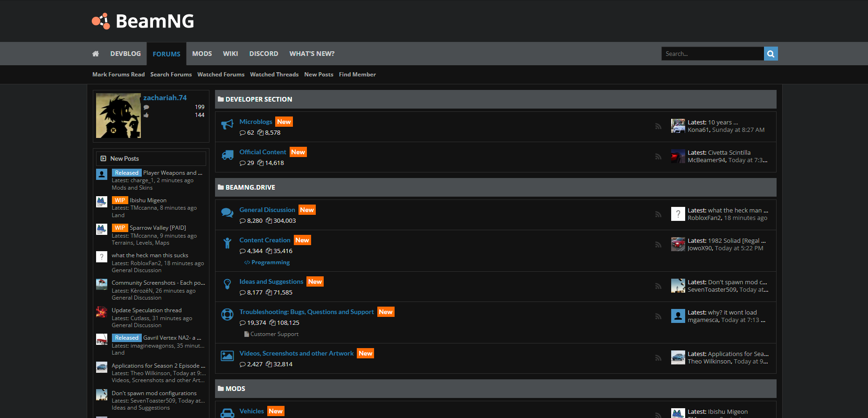868x418 pixels.
Task: Click New Posts panel header icon
Action: (x=104, y=158)
